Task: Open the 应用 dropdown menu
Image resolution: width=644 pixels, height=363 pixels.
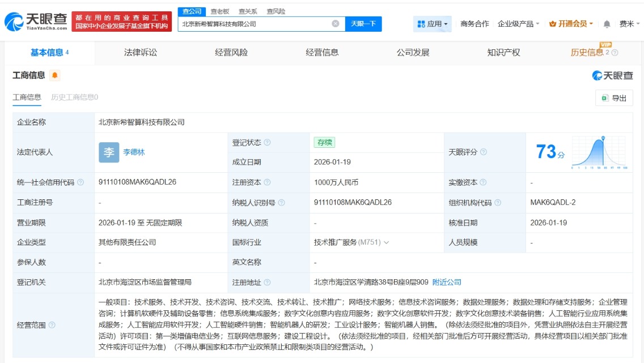Action: pyautogui.click(x=433, y=24)
